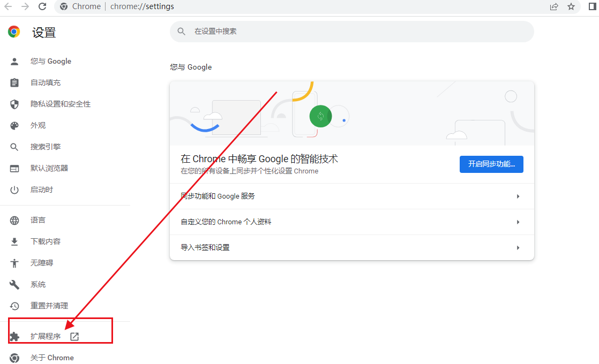Open 下载内容 settings
The width and height of the screenshot is (599, 364).
[x=46, y=241]
